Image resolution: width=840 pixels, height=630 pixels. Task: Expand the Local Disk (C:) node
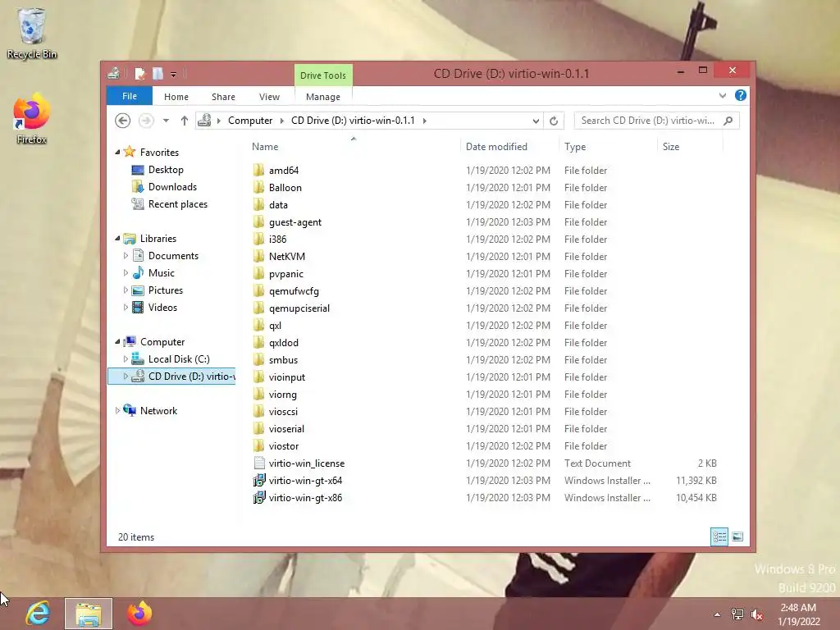[126, 359]
